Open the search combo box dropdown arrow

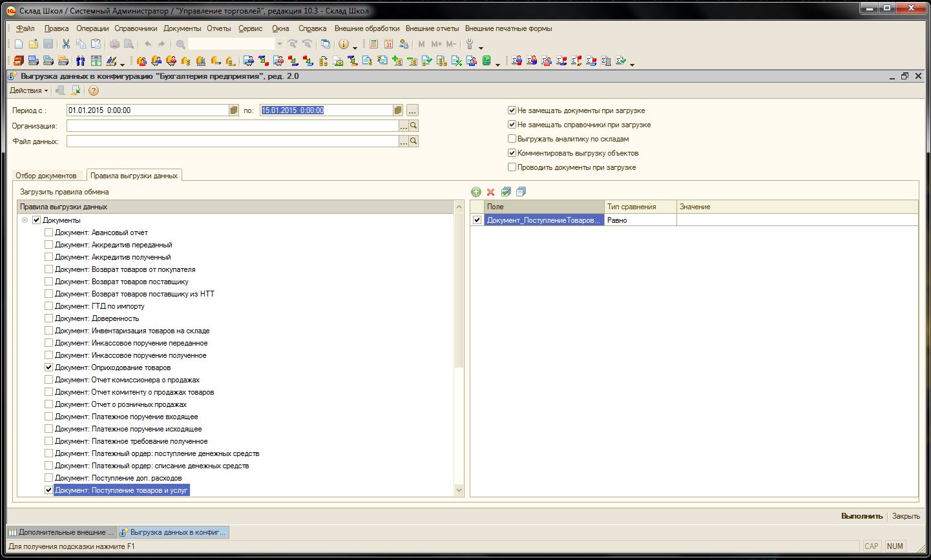pyautogui.click(x=280, y=44)
